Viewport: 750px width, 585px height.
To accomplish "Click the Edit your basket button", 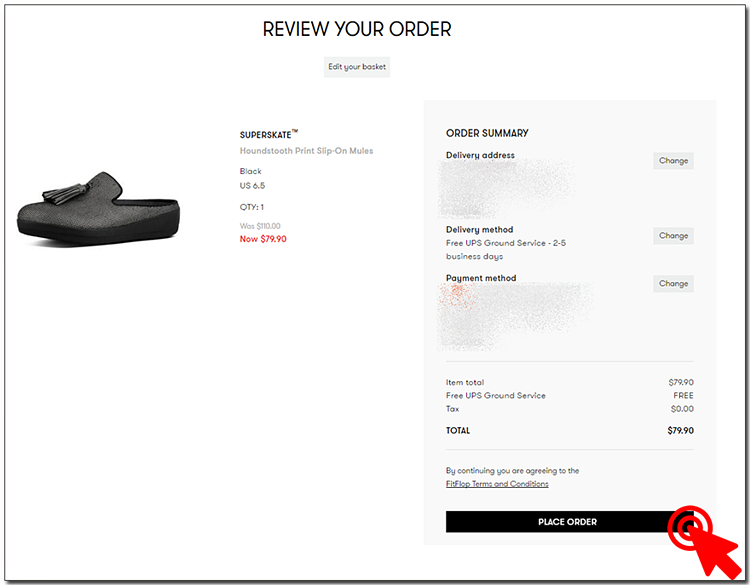I will (x=357, y=67).
